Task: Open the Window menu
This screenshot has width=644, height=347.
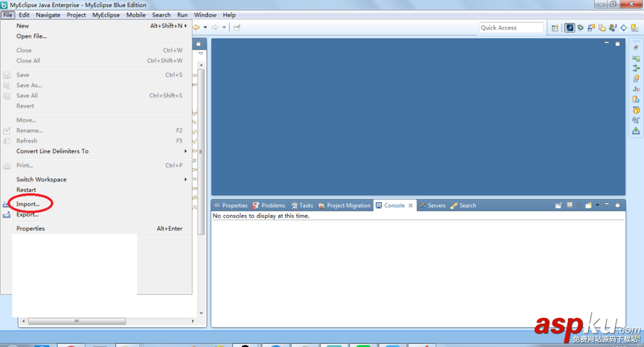Action: pos(205,15)
